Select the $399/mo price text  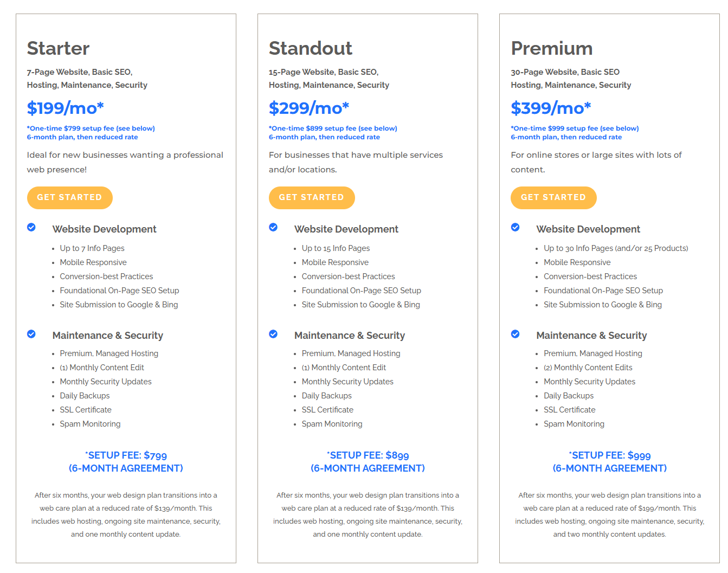pos(551,108)
